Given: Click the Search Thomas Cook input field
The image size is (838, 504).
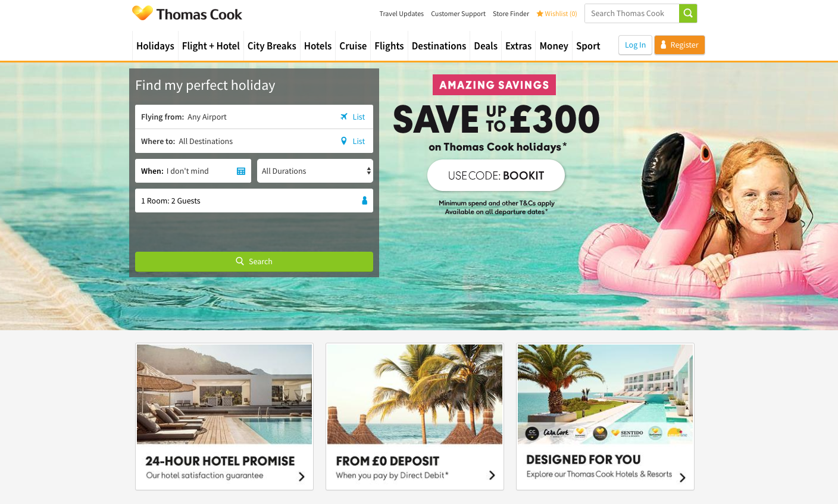Looking at the screenshot, I should (632, 13).
